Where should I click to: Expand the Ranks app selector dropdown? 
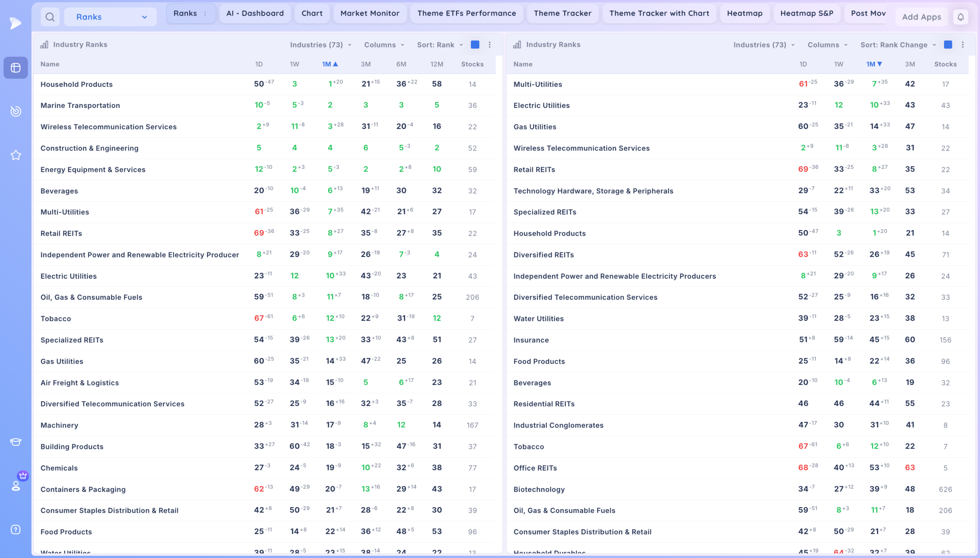point(110,17)
